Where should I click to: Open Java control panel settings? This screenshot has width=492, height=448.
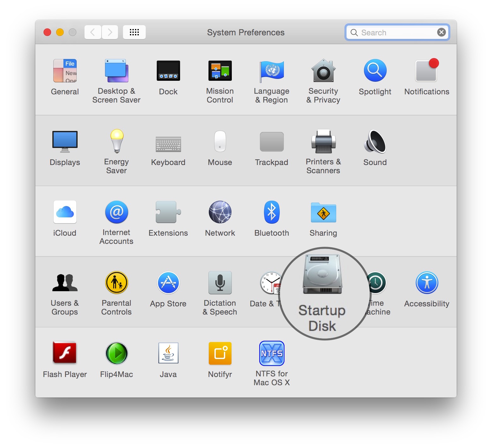point(168,353)
